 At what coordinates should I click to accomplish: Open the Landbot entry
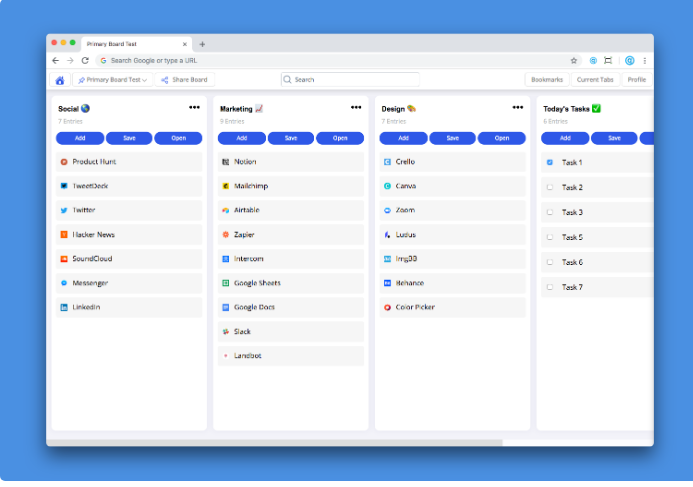pyautogui.click(x=291, y=356)
